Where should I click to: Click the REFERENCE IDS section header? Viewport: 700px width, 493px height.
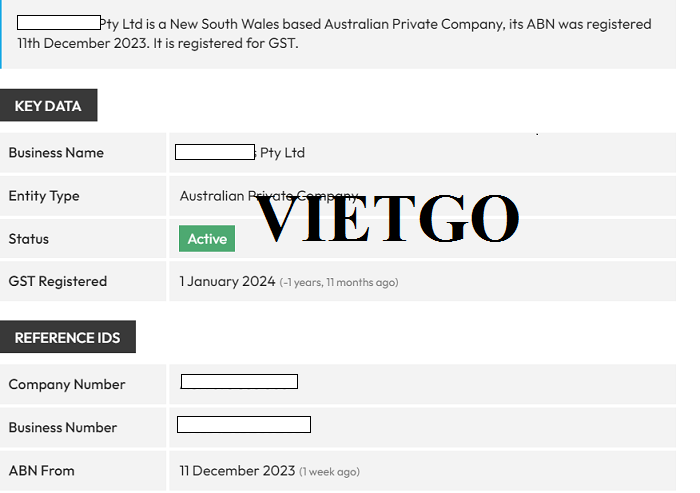click(67, 338)
